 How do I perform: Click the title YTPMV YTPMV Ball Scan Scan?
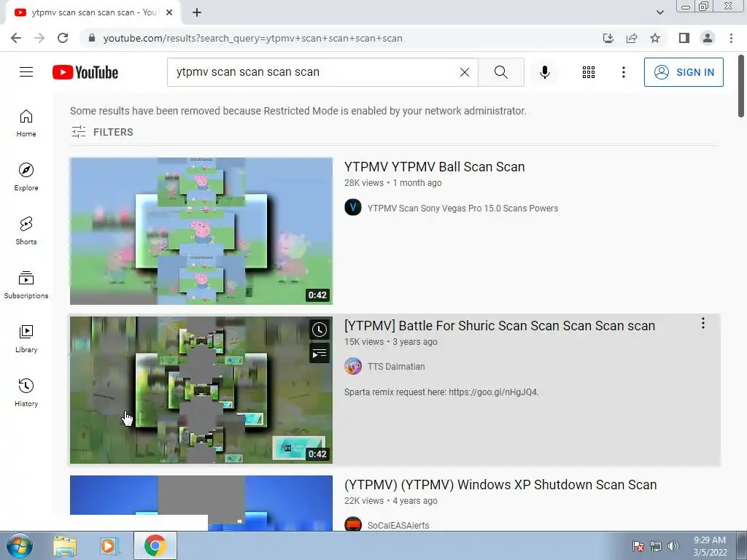coord(435,167)
